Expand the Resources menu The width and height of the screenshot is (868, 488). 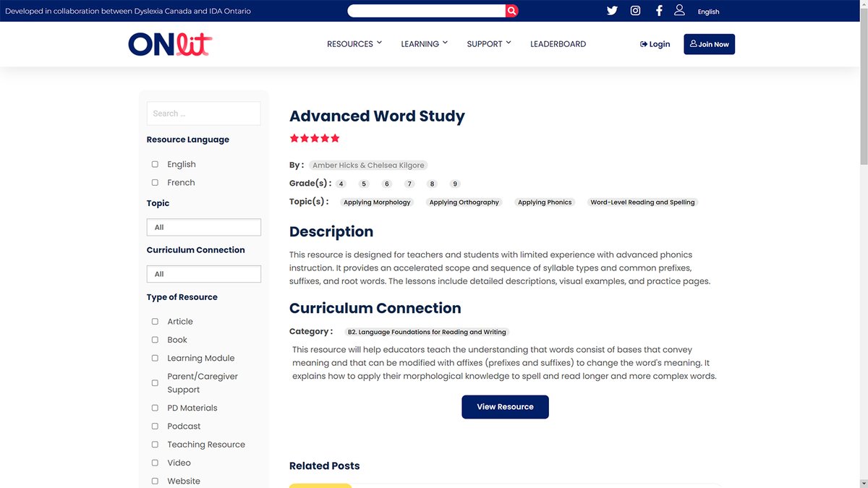[x=354, y=44]
